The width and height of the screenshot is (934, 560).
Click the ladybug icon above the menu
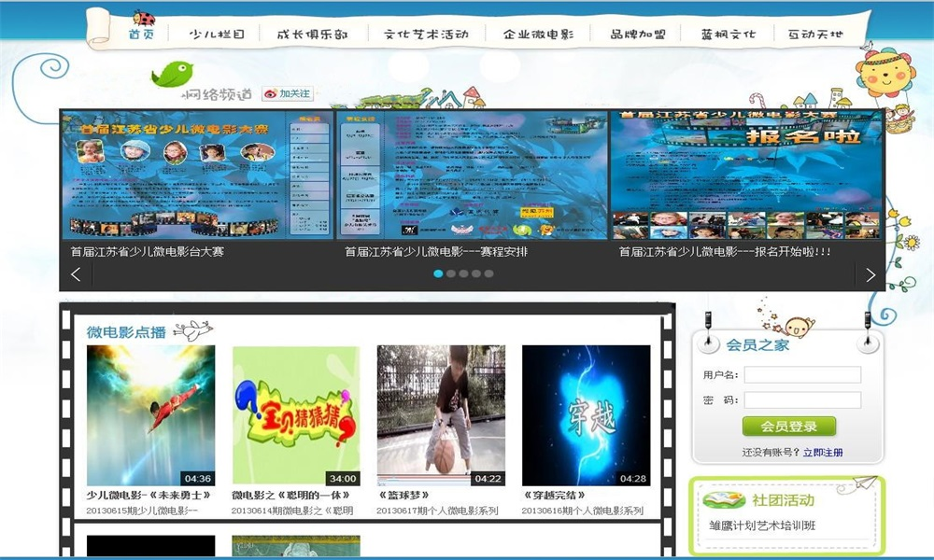pyautogui.click(x=144, y=18)
